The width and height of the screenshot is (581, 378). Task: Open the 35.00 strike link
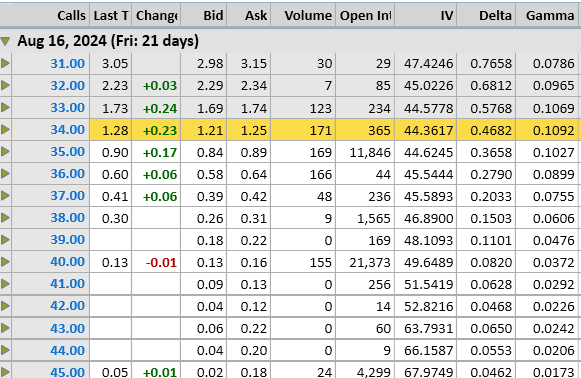67,152
